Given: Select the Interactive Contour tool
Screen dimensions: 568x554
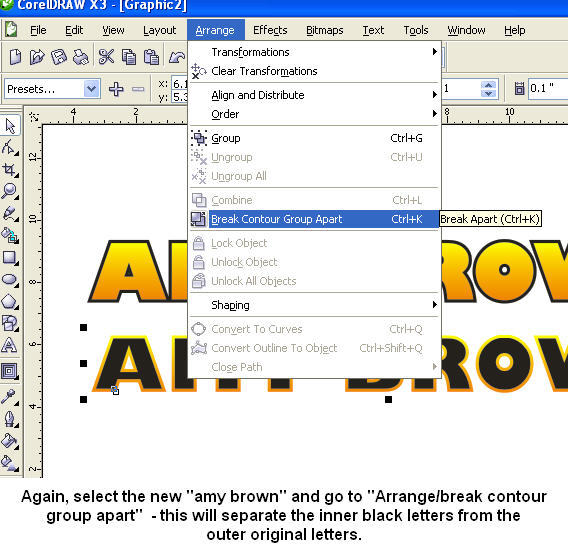Looking at the screenshot, I should 10,371.
